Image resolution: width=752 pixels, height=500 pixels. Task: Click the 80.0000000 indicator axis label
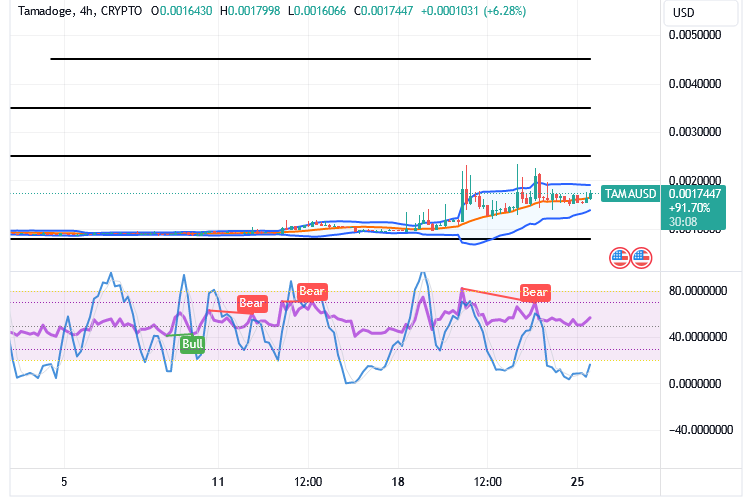[698, 291]
